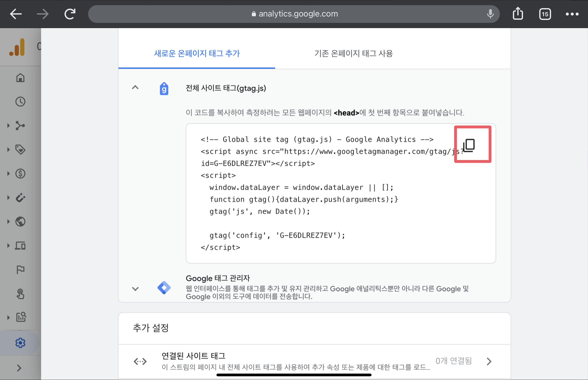Viewport: 588px width, 380px height.
Task: Click the script src googletagmanager code line
Action: [332, 152]
